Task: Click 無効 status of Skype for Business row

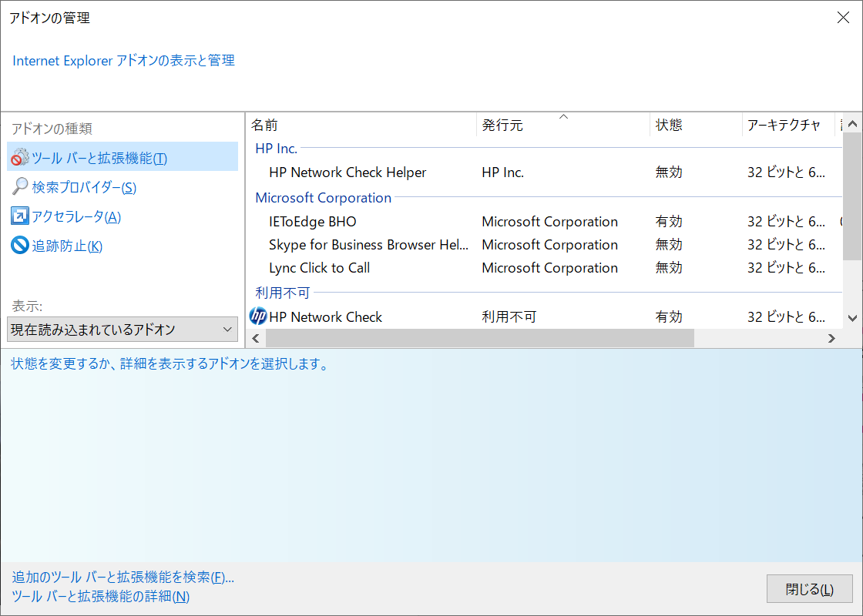Action: 669,245
